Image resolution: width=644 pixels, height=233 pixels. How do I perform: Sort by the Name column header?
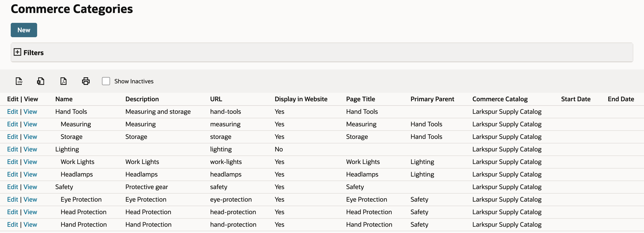pyautogui.click(x=64, y=99)
